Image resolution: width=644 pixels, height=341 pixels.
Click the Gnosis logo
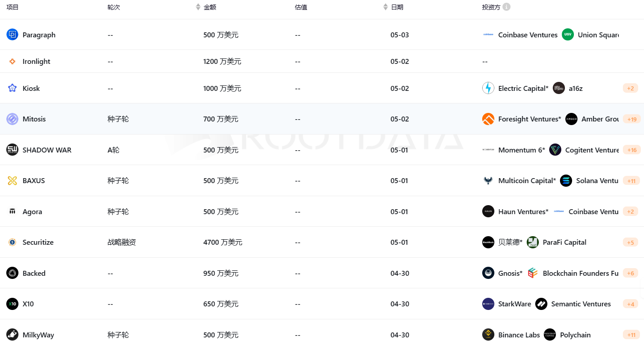click(488, 273)
